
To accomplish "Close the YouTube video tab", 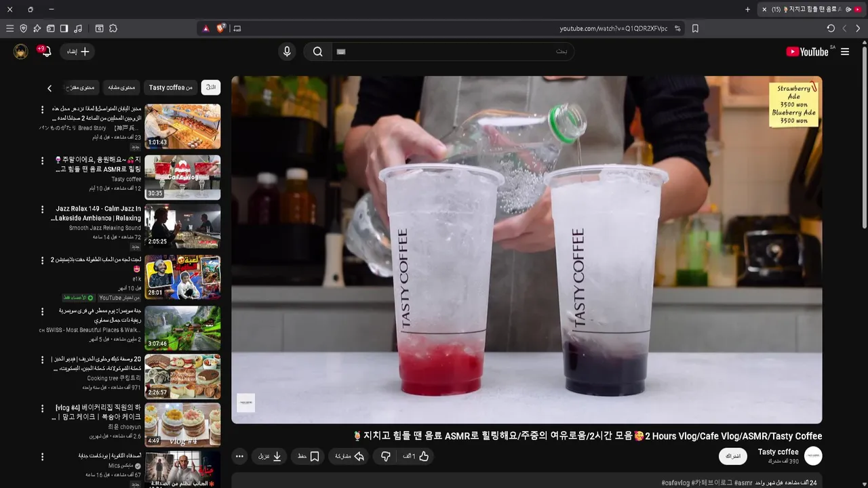I will (764, 9).
